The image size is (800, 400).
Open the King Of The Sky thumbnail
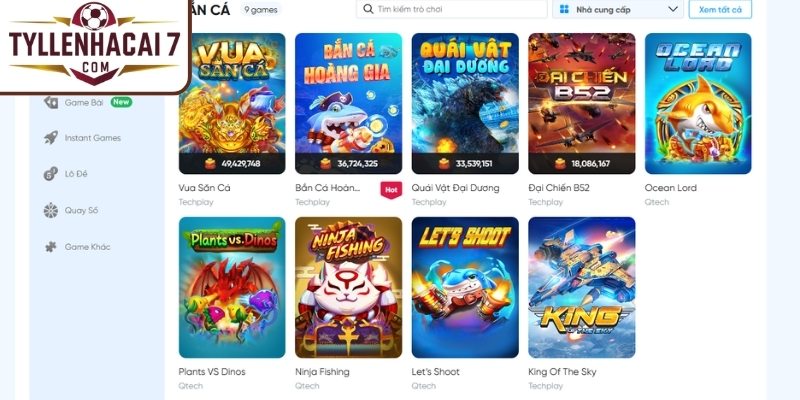[x=582, y=287]
